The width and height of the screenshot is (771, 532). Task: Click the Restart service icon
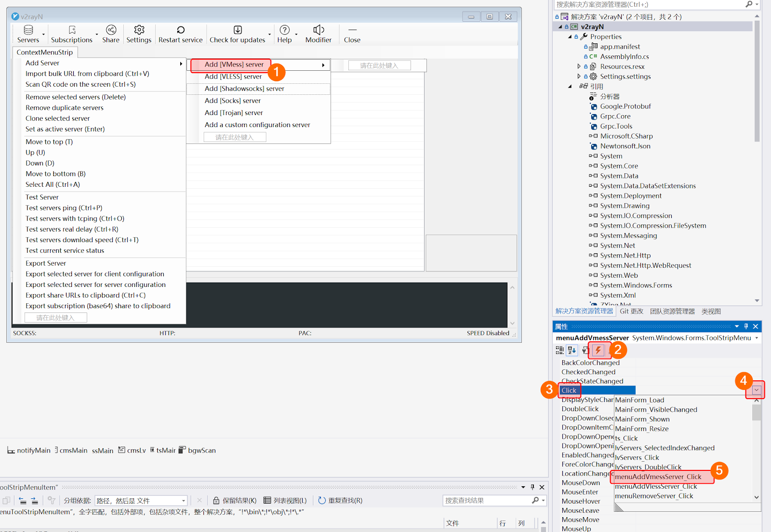pyautogui.click(x=181, y=30)
